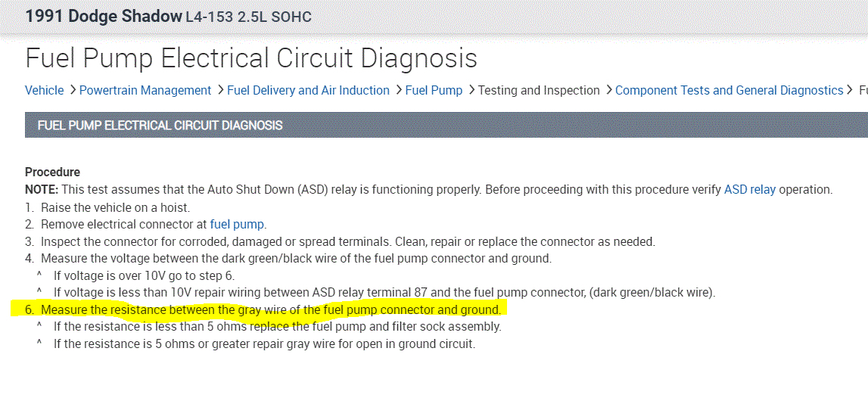Click the caret bullet for over 10V
The height and width of the screenshot is (401, 868).
point(39,275)
